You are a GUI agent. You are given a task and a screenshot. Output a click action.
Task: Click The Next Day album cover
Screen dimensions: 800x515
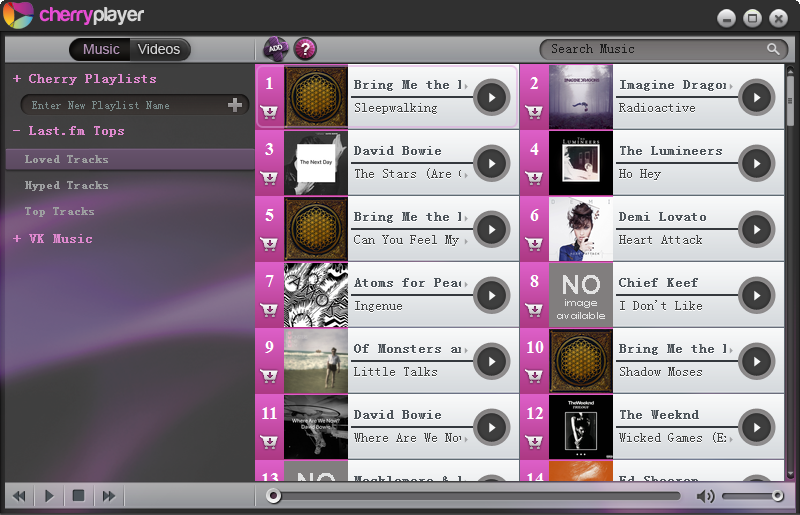click(x=316, y=163)
